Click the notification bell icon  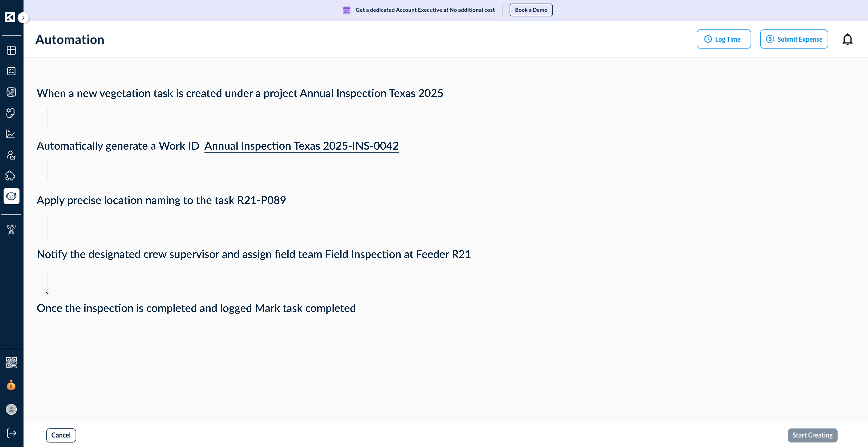coord(847,39)
